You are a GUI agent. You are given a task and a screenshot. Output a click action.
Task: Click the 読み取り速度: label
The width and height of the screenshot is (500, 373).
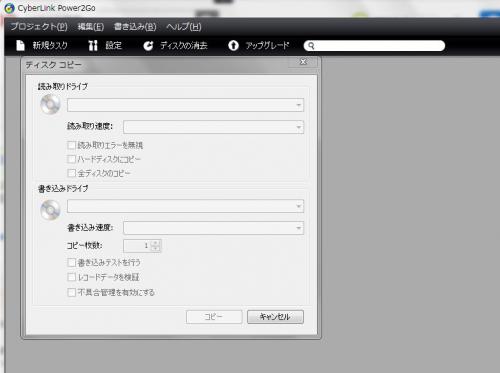(x=90, y=126)
